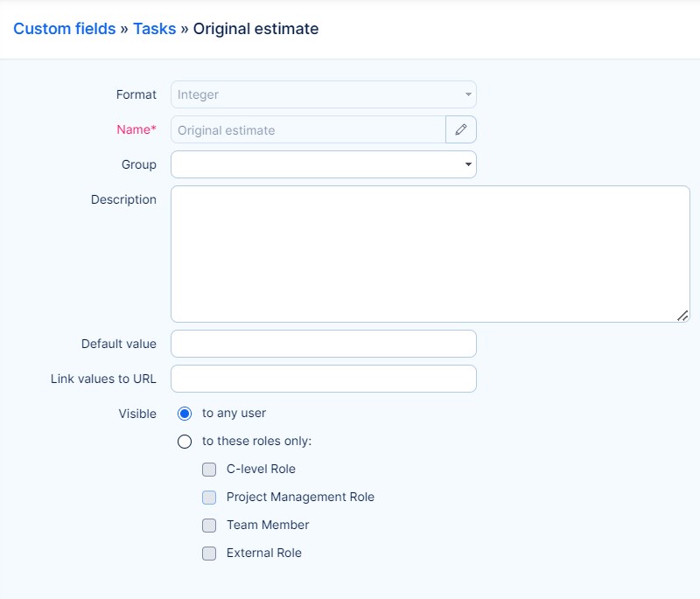700x599 pixels.
Task: Choose "to these roles only" radio button
Action: coord(185,442)
